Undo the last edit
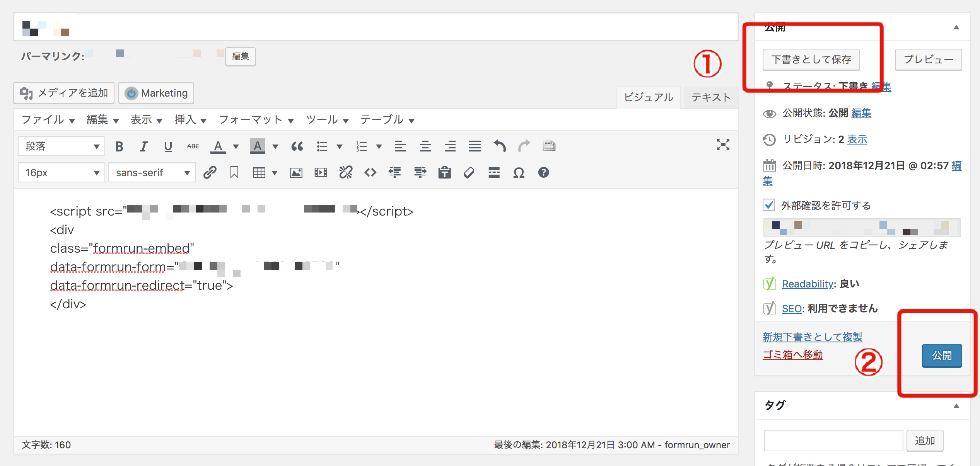Image resolution: width=980 pixels, height=466 pixels. click(500, 146)
